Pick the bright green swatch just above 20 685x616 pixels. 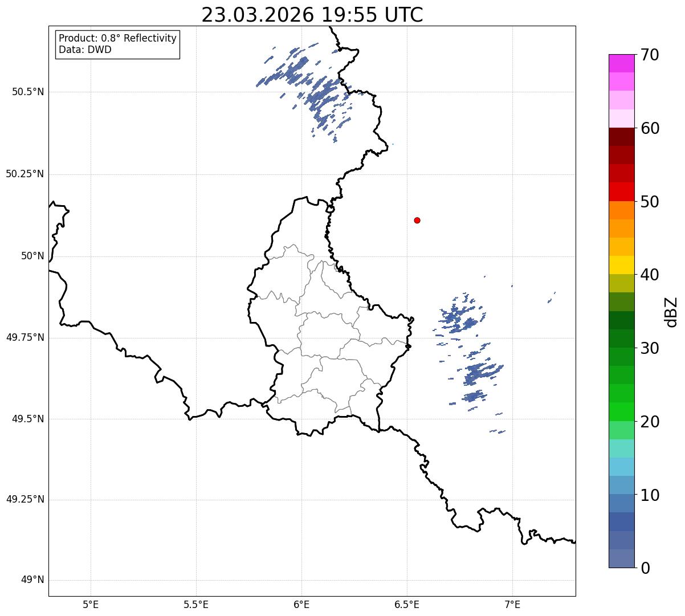click(622, 412)
